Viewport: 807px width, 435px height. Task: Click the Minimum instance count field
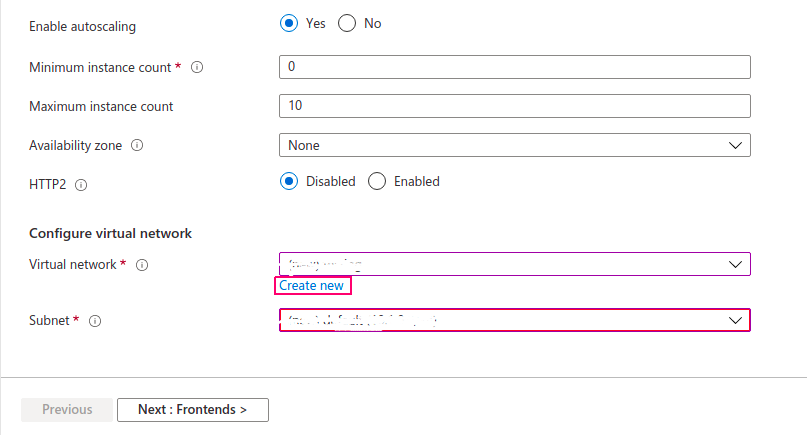point(514,67)
